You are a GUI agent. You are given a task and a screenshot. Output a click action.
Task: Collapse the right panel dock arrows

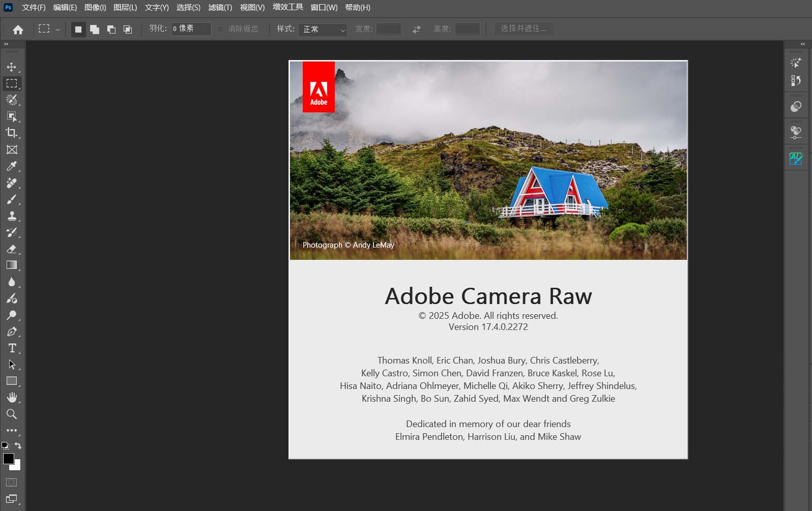803,44
